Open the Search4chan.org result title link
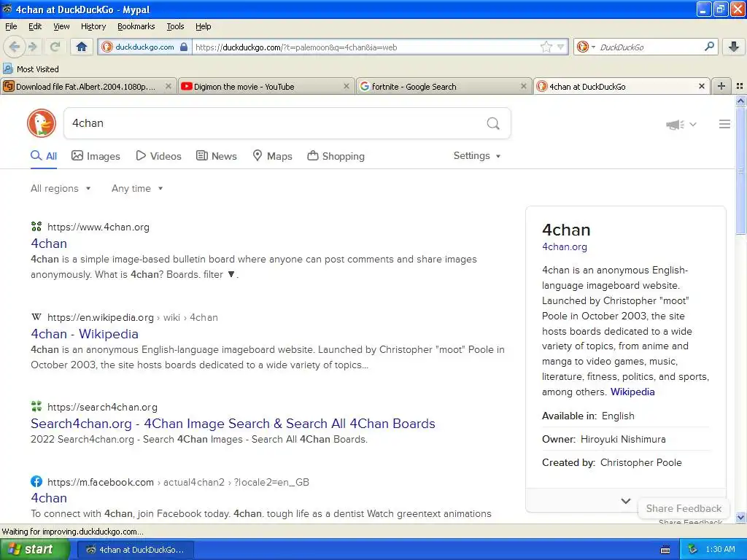Image resolution: width=747 pixels, height=560 pixels. tap(233, 424)
